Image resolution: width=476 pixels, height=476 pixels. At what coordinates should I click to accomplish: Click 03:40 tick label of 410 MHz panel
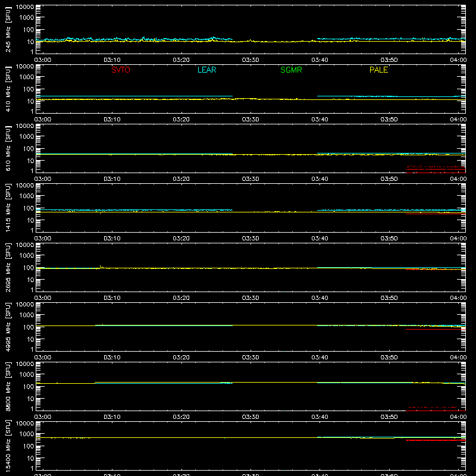[320, 120]
